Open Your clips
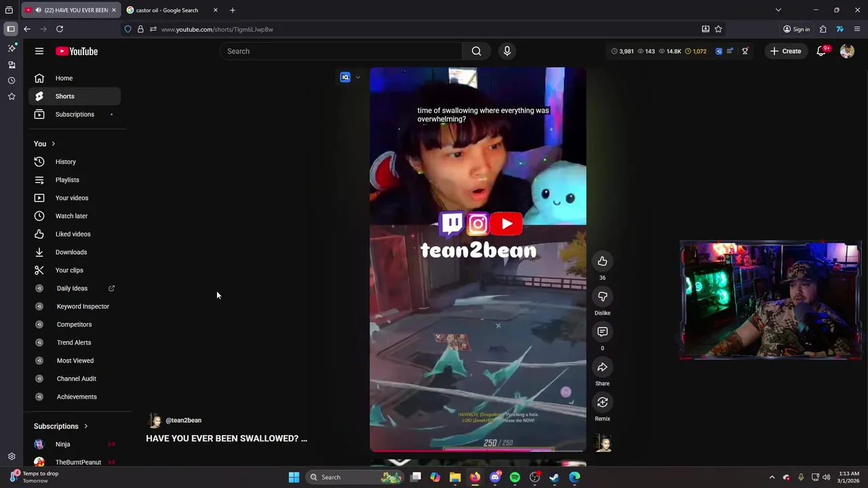The height and width of the screenshot is (488, 868). pyautogui.click(x=75, y=270)
